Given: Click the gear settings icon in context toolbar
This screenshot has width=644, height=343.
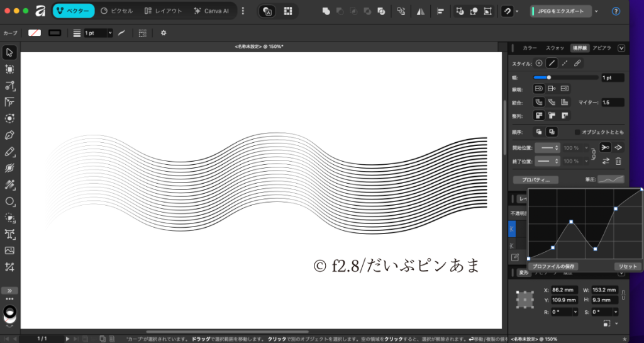Looking at the screenshot, I should (164, 33).
